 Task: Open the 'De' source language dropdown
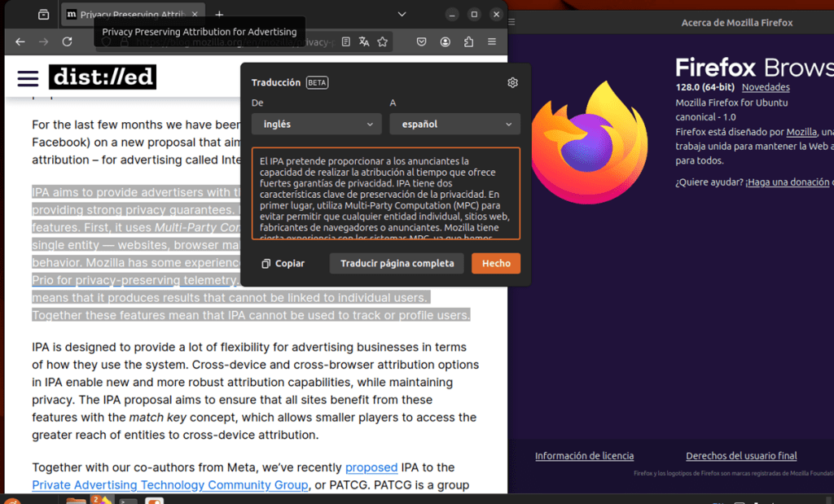(316, 124)
